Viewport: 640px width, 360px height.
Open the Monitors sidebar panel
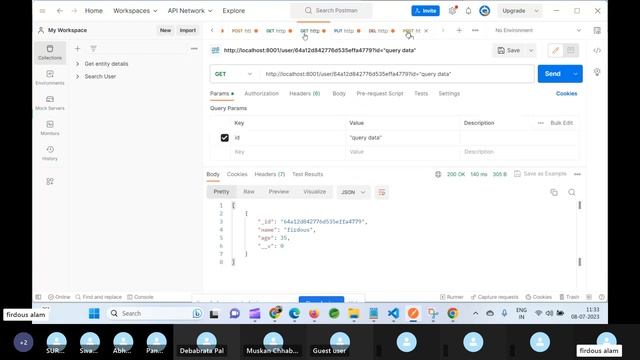point(50,128)
